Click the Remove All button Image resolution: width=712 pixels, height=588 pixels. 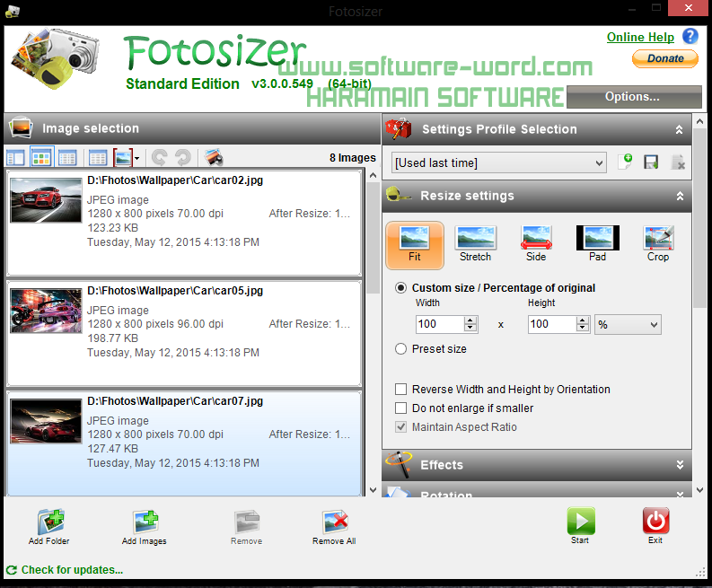(x=334, y=527)
